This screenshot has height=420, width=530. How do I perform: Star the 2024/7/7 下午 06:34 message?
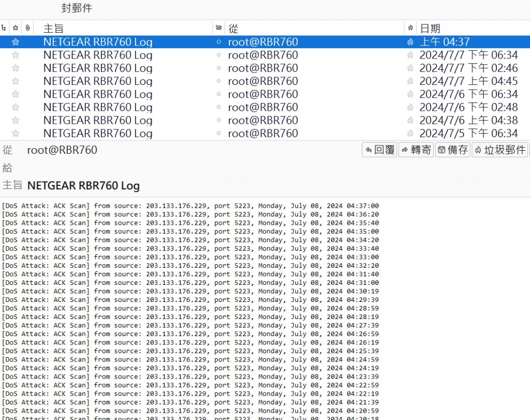[16, 55]
